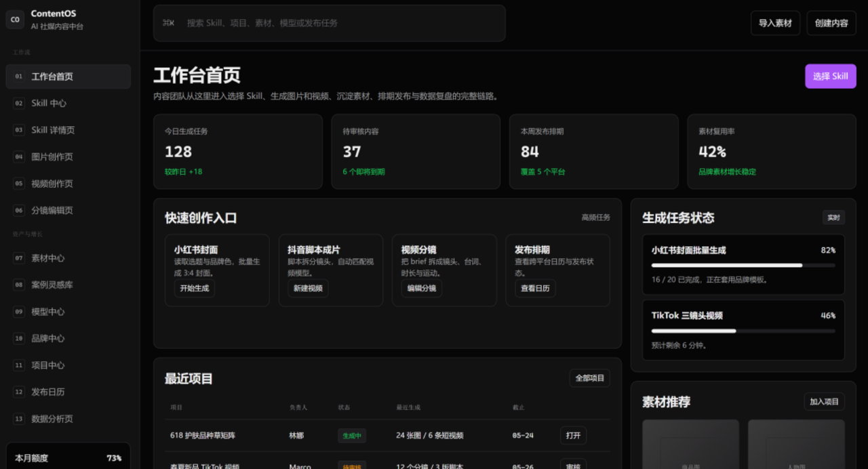Click the 24 张图 / 6 条短视频 cell
868x469 pixels.
[x=430, y=436]
